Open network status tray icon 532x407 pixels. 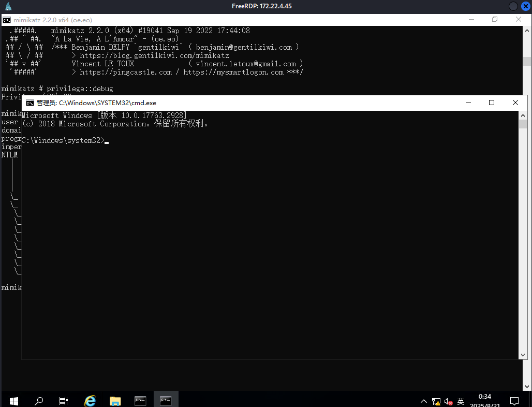point(436,402)
